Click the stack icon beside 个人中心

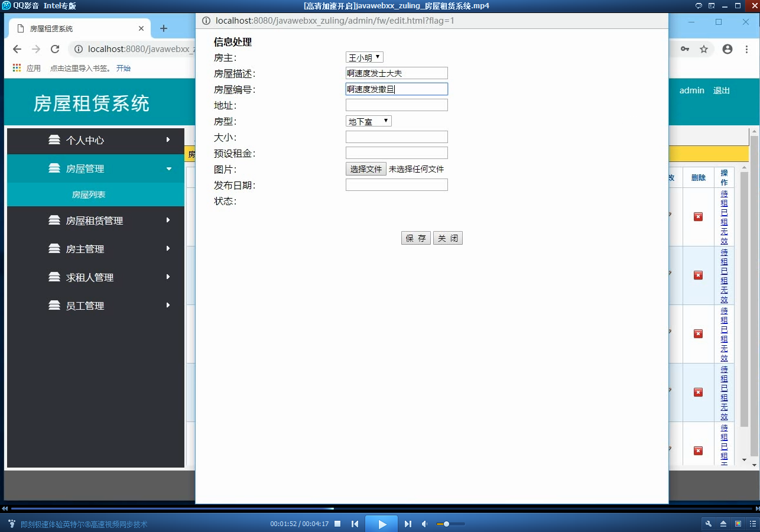(54, 140)
